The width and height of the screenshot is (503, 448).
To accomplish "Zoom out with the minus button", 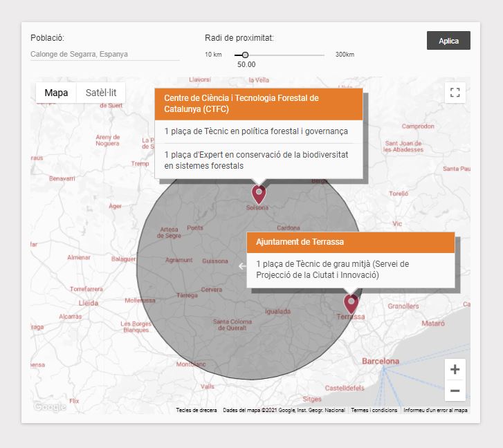I will point(455,391).
